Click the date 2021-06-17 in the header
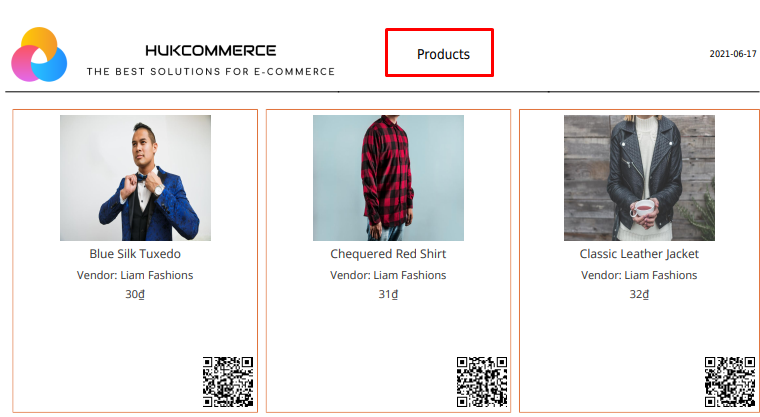This screenshot has height=417, width=760. pyautogui.click(x=733, y=54)
